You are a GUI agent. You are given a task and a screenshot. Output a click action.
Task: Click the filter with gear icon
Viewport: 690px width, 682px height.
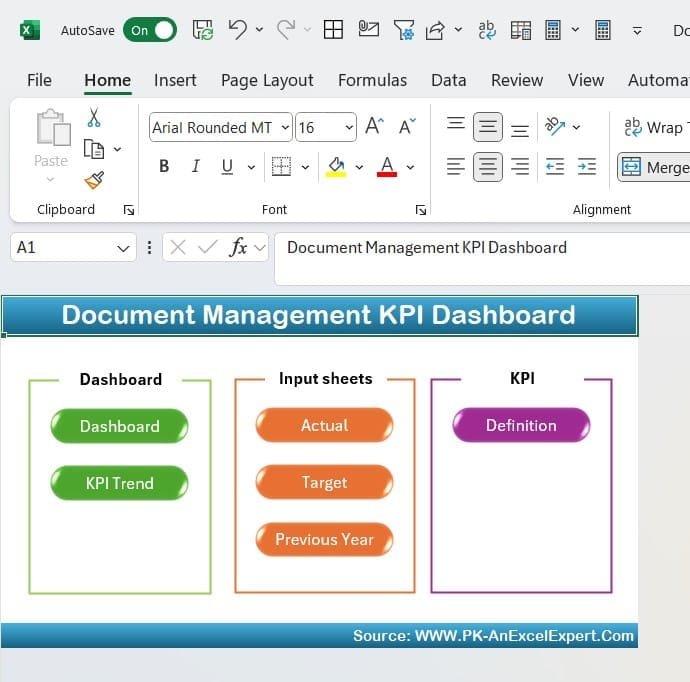tap(404, 30)
